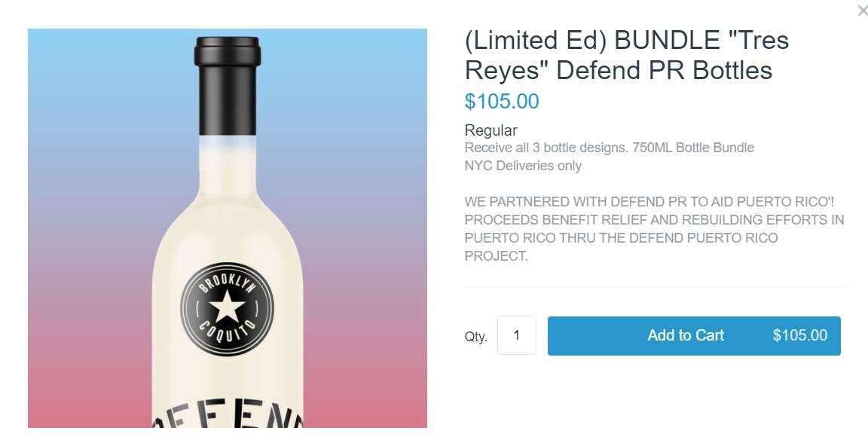Click the blue $105.00 product price
Image resolution: width=868 pixels, height=443 pixels.
[502, 101]
